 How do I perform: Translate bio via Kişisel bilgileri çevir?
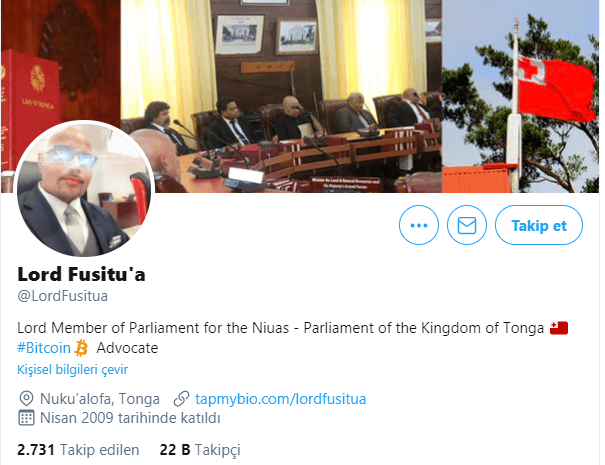click(x=73, y=369)
